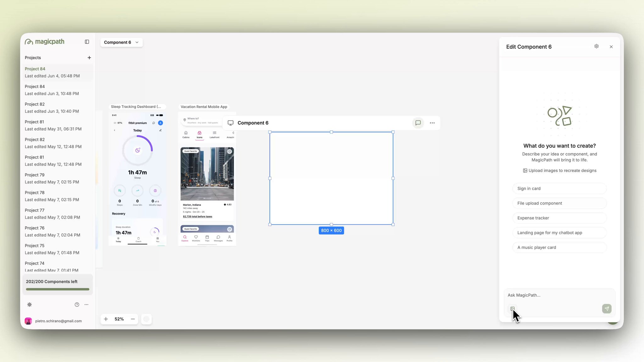Choose the Expense tracker suggestion
The height and width of the screenshot is (362, 644).
(559, 218)
